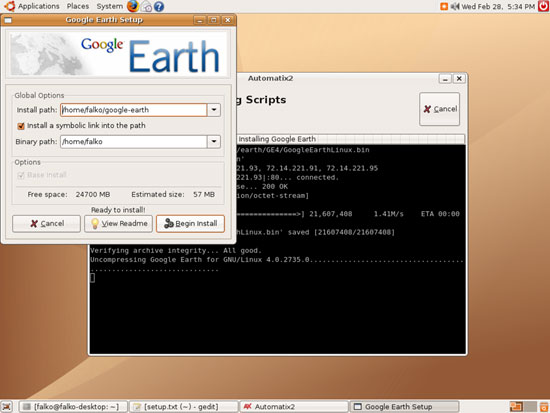Click the show desktop icon in taskbar

pos(7,407)
